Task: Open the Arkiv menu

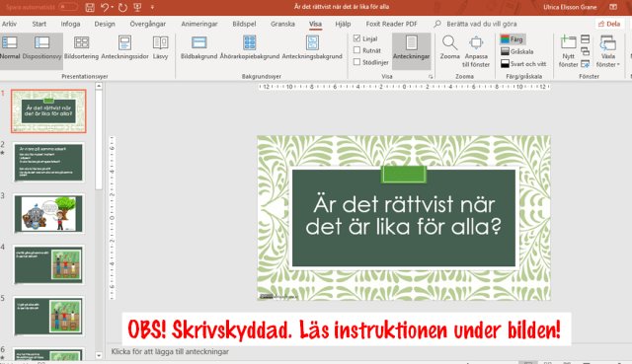Action: point(9,24)
